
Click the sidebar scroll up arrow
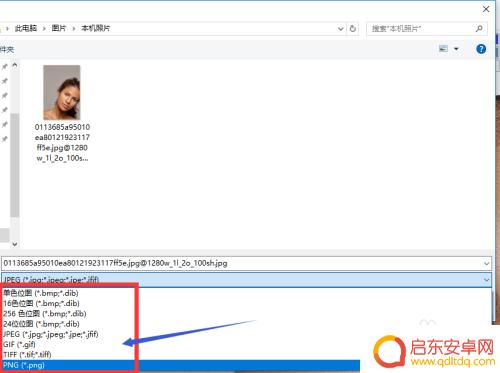click(x=15, y=65)
